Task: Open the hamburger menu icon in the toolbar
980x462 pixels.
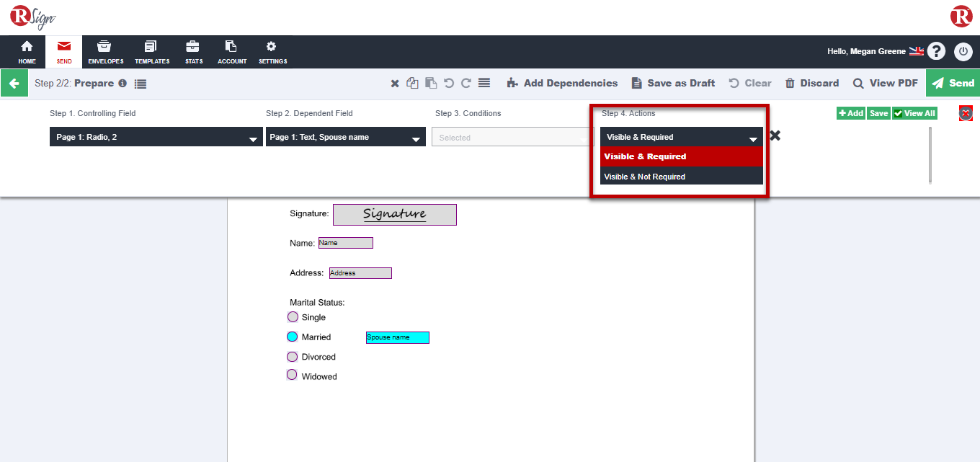Action: click(484, 83)
